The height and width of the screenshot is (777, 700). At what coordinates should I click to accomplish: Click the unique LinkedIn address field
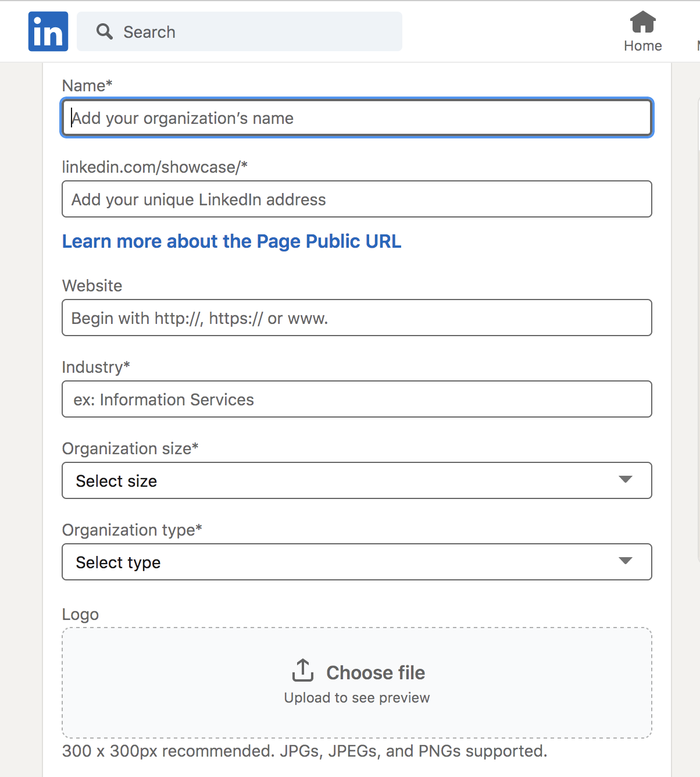pos(357,199)
